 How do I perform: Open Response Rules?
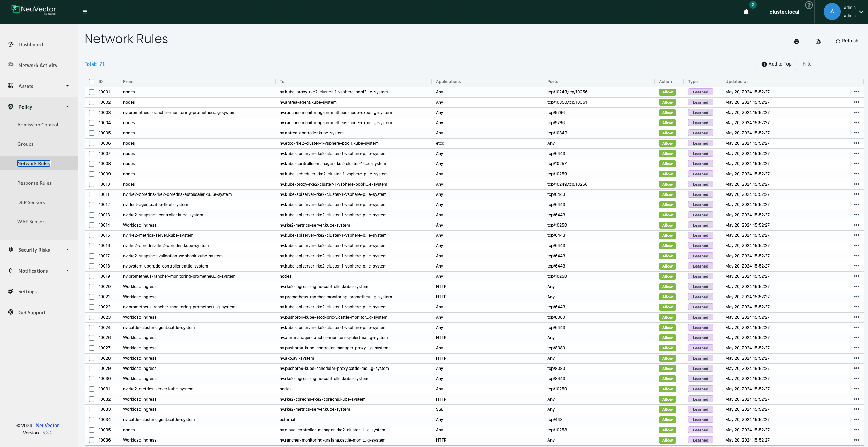(34, 183)
